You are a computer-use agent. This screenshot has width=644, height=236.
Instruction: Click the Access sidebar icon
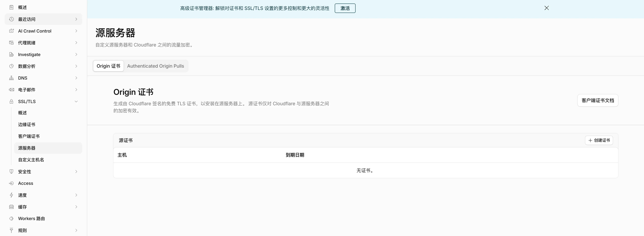click(11, 183)
